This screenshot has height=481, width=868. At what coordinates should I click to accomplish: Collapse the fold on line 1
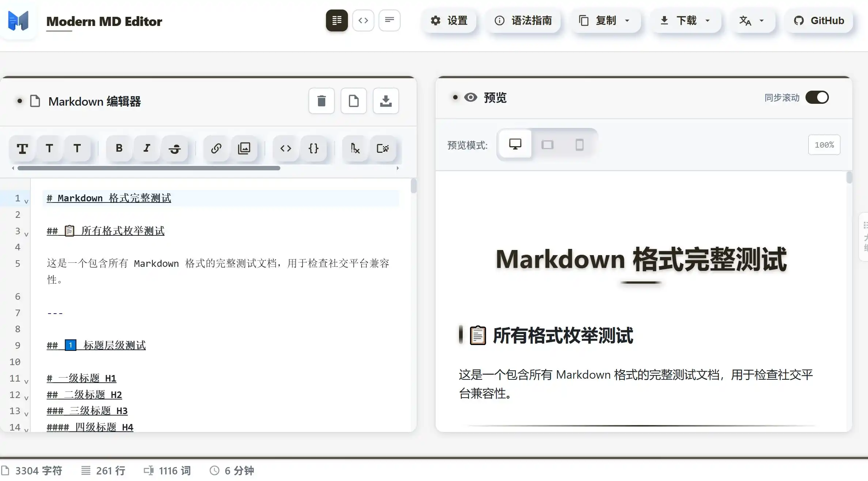(x=26, y=201)
